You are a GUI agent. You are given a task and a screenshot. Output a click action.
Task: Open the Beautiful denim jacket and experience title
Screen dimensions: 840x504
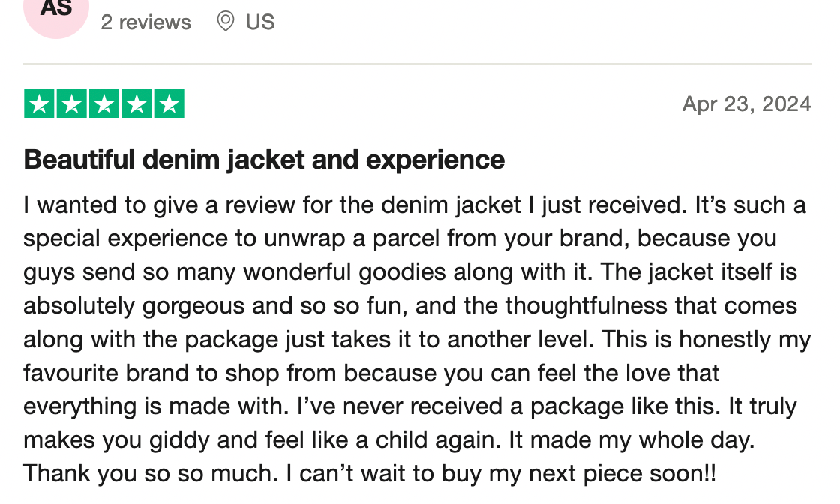pyautogui.click(x=264, y=160)
